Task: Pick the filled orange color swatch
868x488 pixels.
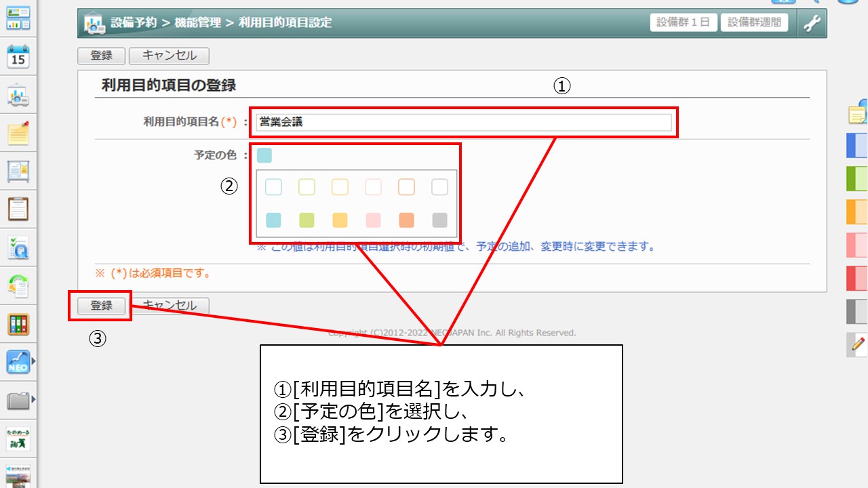Action: 406,220
